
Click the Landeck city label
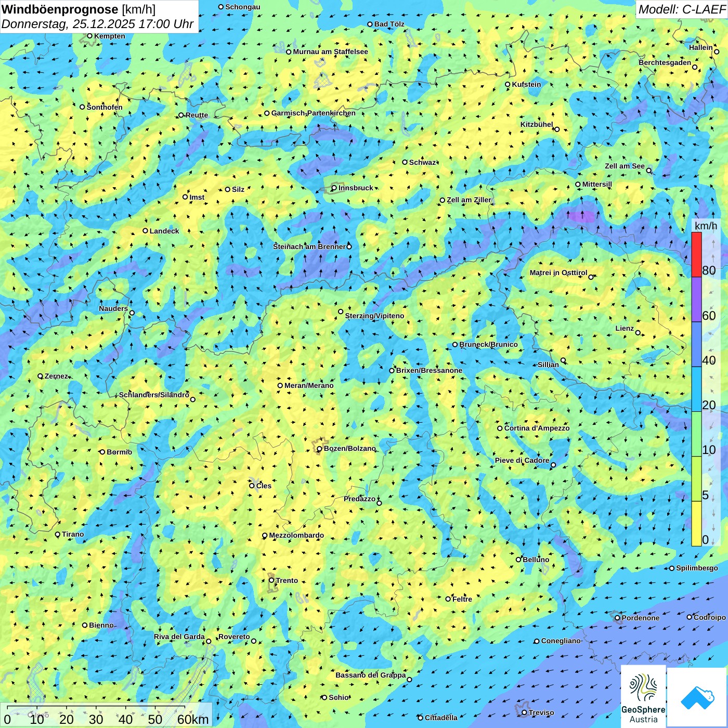[164, 231]
